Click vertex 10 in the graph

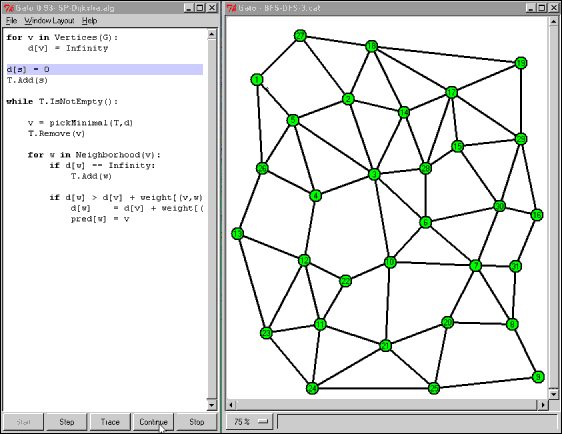pyautogui.click(x=390, y=262)
